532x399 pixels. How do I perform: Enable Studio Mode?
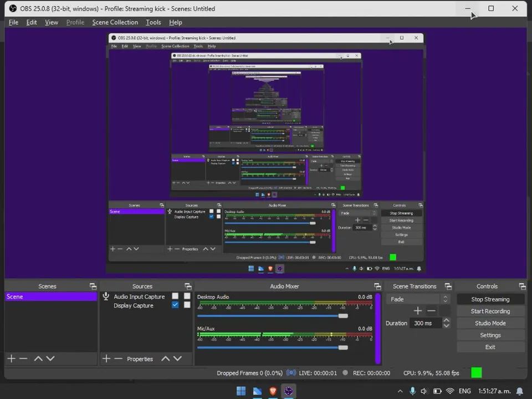click(490, 323)
